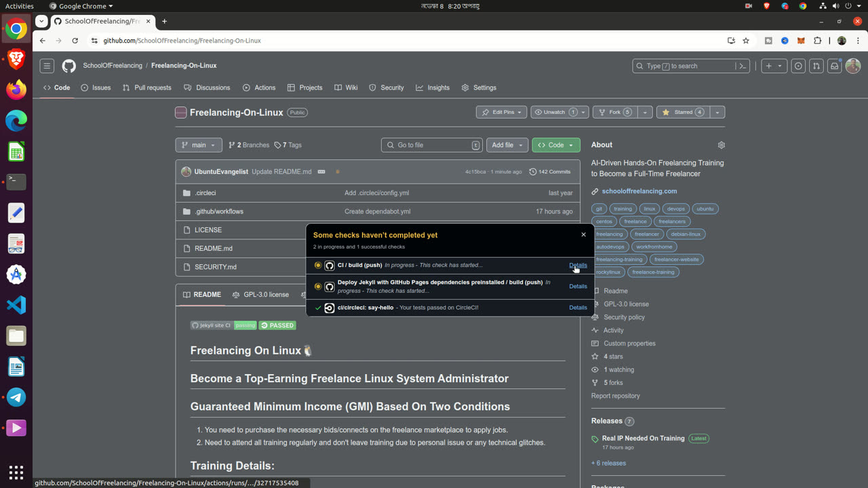
Task: Open Chrome extensions puzzle icon
Action: tap(817, 41)
